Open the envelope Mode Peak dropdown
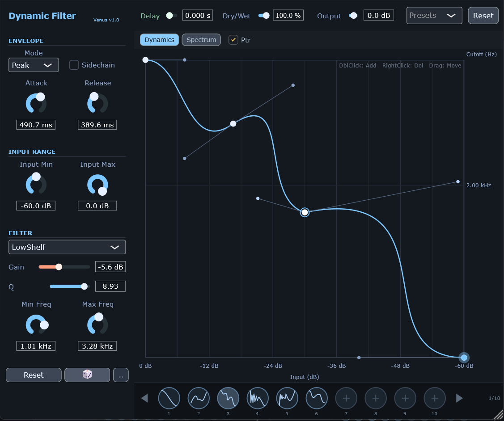 [34, 65]
